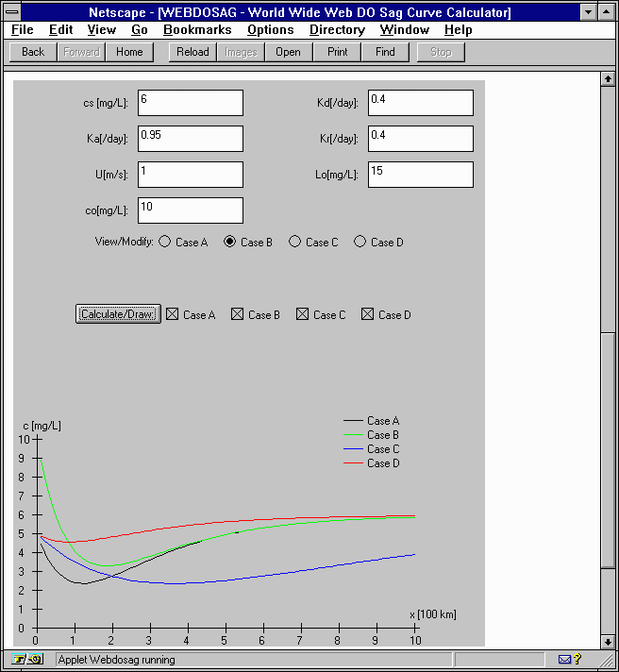The image size is (619, 672).
Task: Open the Options menu
Action: tap(270, 30)
